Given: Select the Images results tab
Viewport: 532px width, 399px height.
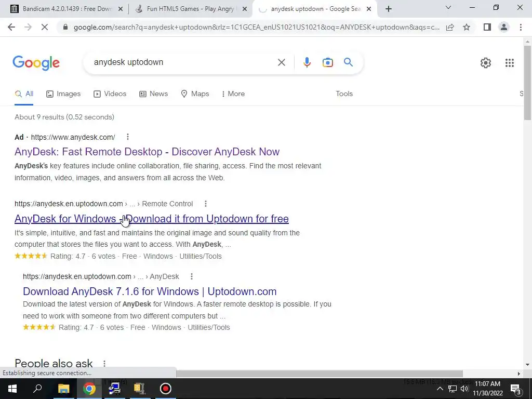Looking at the screenshot, I should pos(63,94).
